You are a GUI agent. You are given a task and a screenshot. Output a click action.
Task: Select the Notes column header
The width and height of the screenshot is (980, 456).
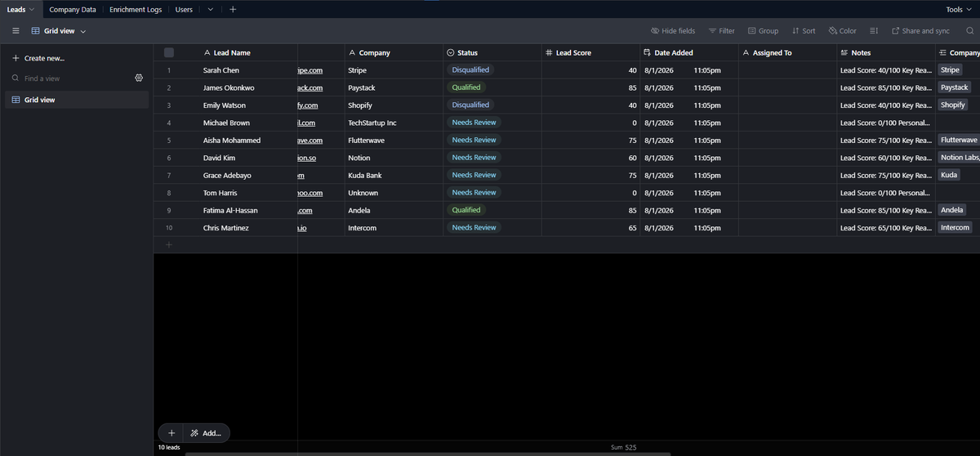pyautogui.click(x=885, y=52)
